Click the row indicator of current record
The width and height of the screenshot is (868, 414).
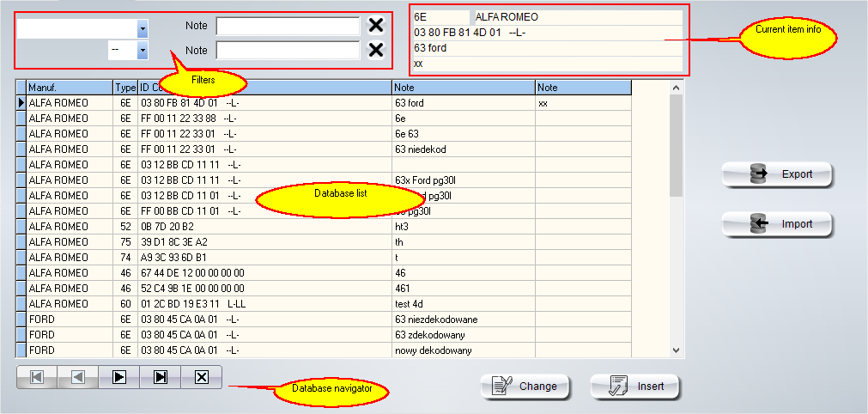point(21,103)
